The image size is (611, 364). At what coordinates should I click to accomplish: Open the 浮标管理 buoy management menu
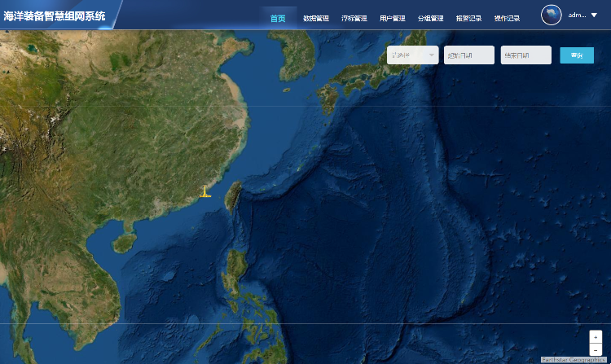[354, 18]
